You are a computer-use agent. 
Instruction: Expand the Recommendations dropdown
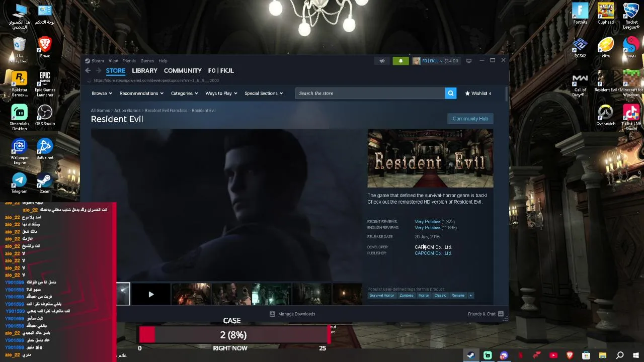pyautogui.click(x=141, y=93)
